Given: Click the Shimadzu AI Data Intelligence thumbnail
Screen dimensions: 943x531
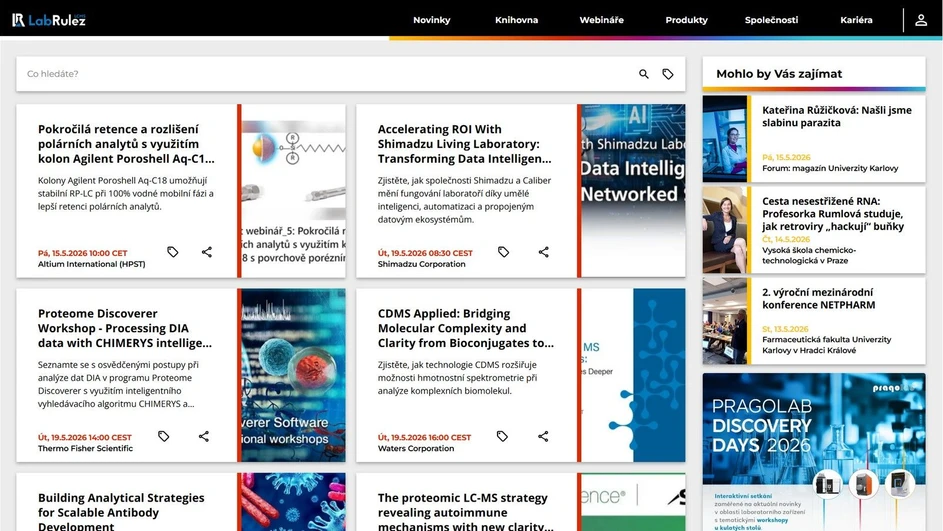Looking at the screenshot, I should click(x=633, y=191).
